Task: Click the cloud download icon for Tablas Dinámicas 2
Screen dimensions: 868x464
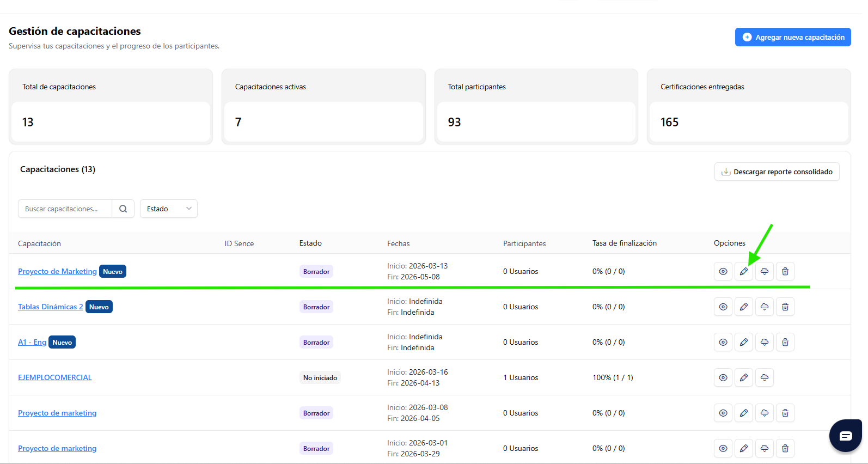Action: click(x=765, y=307)
